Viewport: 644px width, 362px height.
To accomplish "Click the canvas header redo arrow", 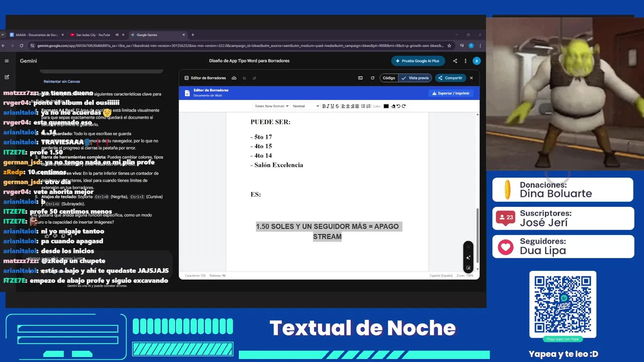I will coord(255,78).
